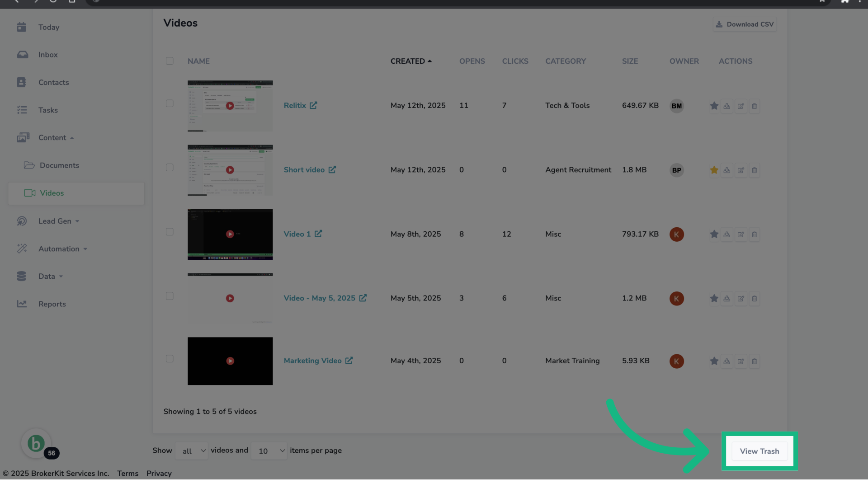The image size is (868, 488).
Task: Download the Video - May 5, 2025 file
Action: click(727, 299)
